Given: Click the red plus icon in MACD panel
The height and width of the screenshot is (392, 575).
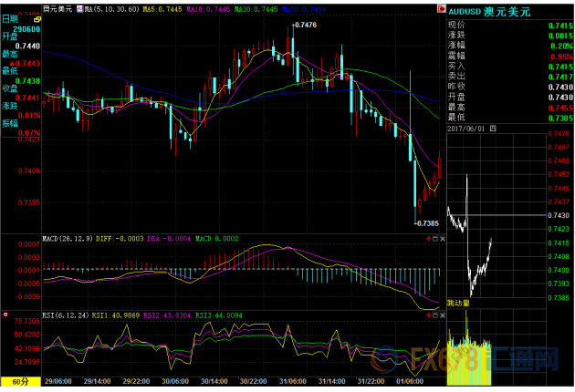Looking at the screenshot, I should point(429,239).
